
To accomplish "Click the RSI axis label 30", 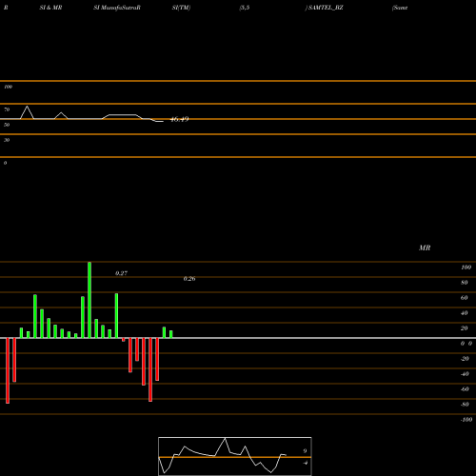I will [7, 140].
